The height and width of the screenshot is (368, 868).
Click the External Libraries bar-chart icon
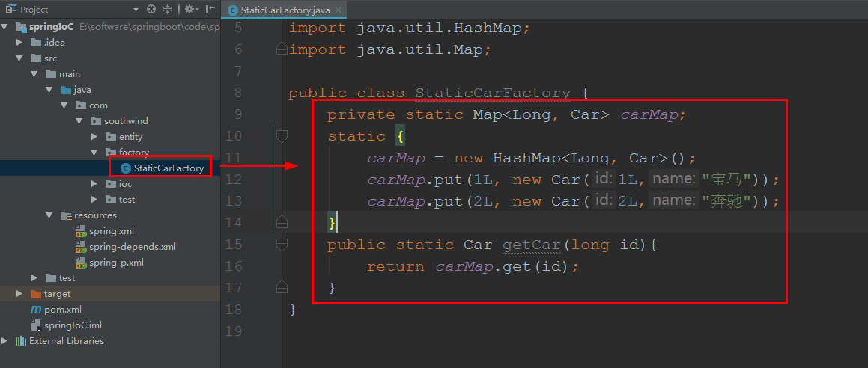21,341
